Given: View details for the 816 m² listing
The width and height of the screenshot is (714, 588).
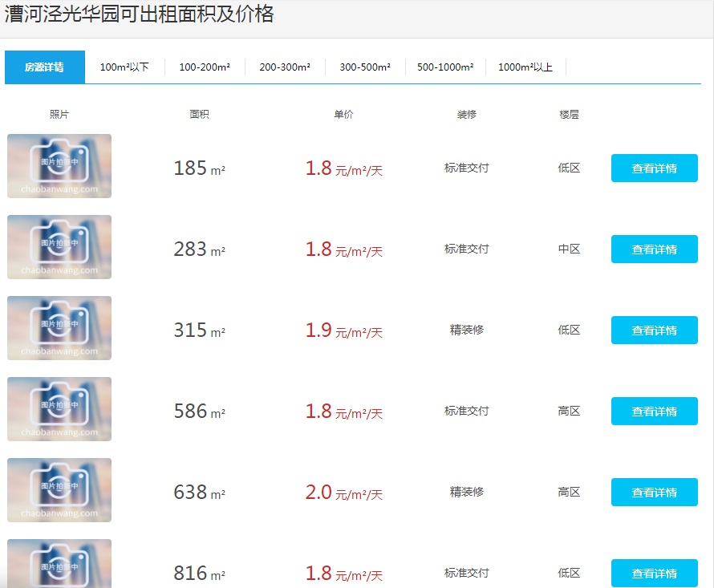Looking at the screenshot, I should click(654, 573).
